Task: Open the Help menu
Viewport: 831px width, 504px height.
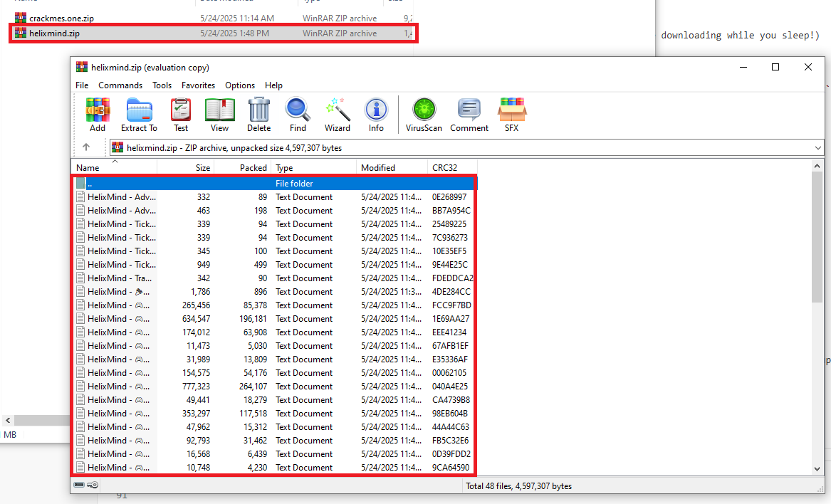Action: coord(273,85)
